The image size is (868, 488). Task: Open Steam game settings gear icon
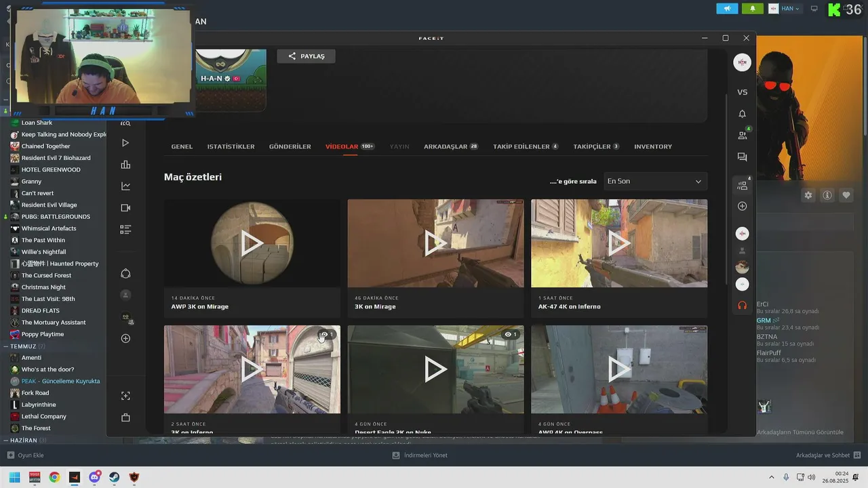808,195
